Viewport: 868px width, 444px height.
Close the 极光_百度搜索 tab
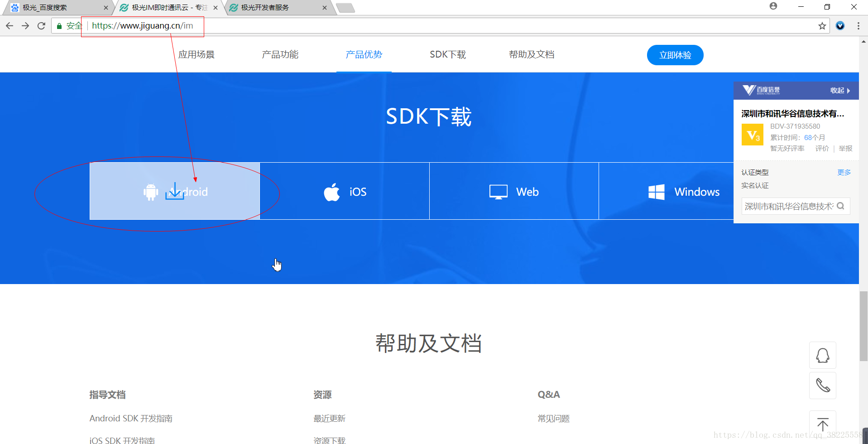click(x=106, y=8)
